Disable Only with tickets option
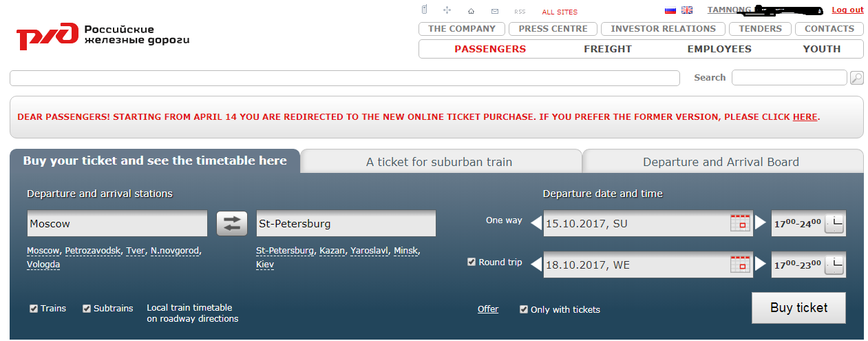868x341 pixels. click(524, 309)
